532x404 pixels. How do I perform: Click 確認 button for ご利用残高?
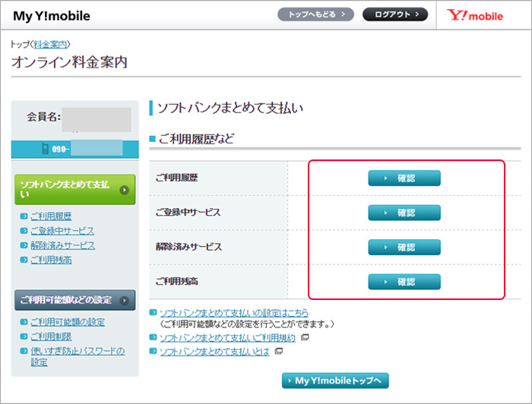404,282
